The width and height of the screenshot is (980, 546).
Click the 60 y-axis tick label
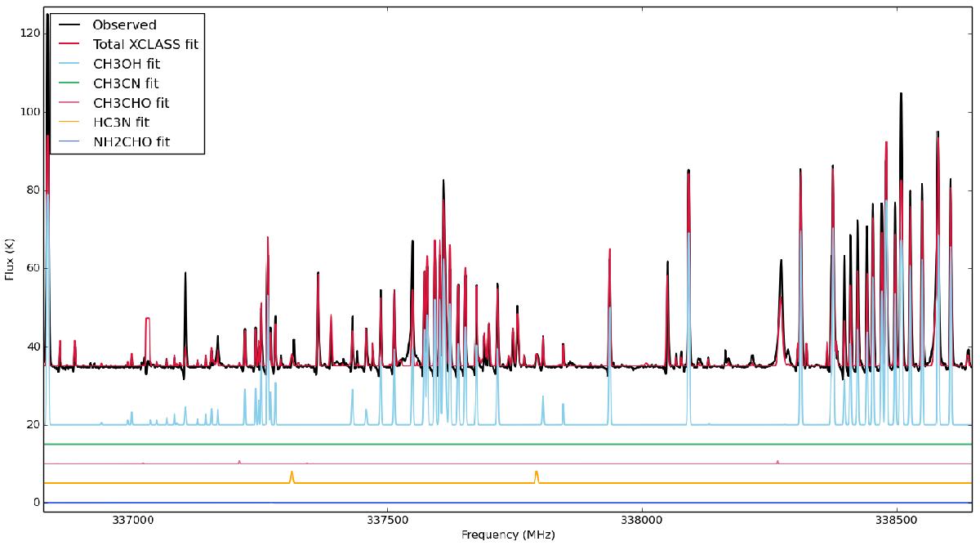(x=32, y=268)
